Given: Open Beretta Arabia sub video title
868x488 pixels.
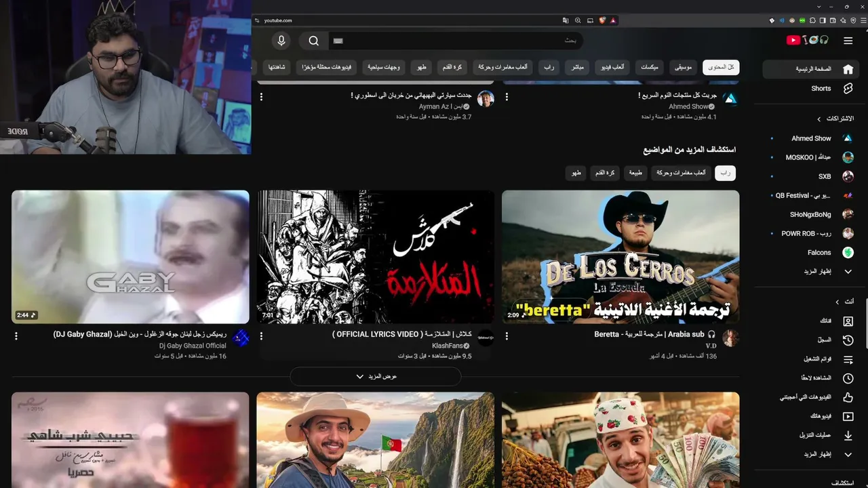Looking at the screenshot, I should [x=655, y=334].
